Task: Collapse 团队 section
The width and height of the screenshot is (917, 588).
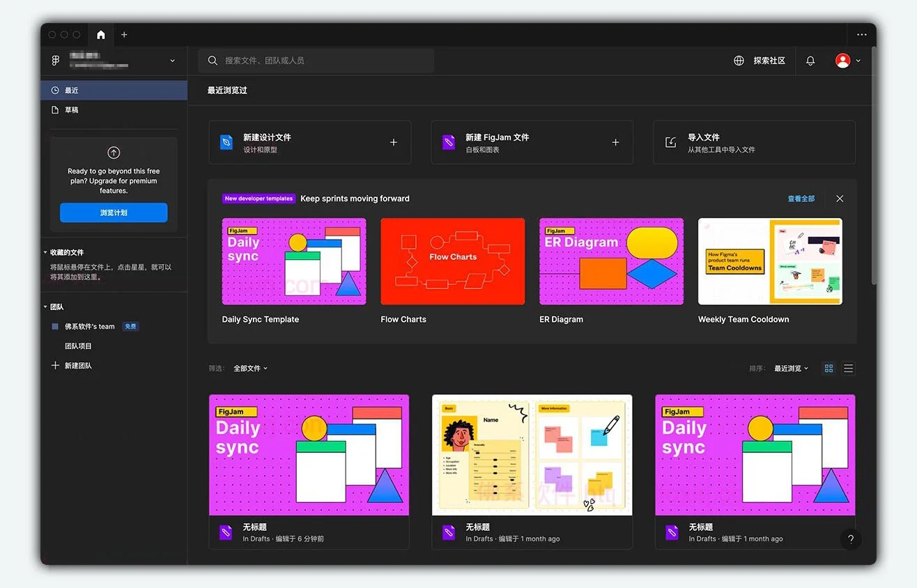Action: point(46,307)
